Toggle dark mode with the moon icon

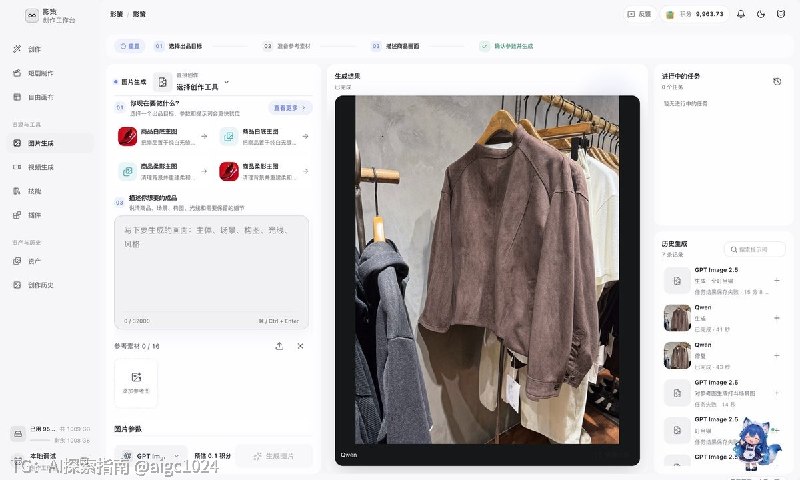761,14
